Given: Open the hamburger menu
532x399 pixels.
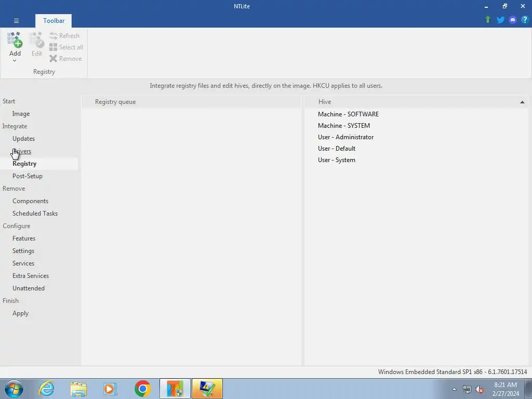Looking at the screenshot, I should click(x=16, y=21).
